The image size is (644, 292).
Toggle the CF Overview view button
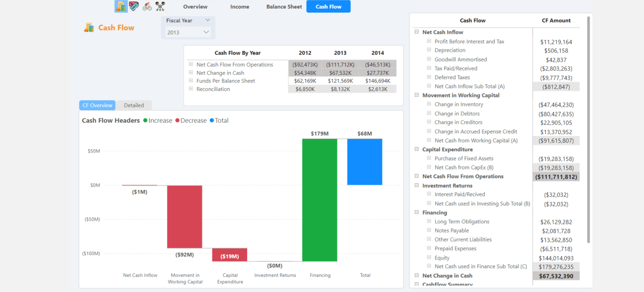(97, 105)
